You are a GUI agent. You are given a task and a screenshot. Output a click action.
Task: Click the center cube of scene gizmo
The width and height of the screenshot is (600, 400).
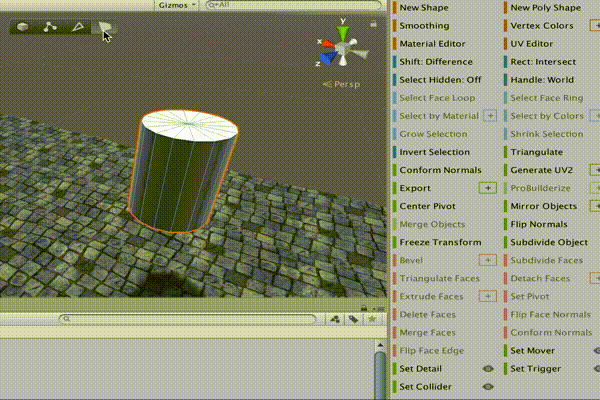[342, 48]
